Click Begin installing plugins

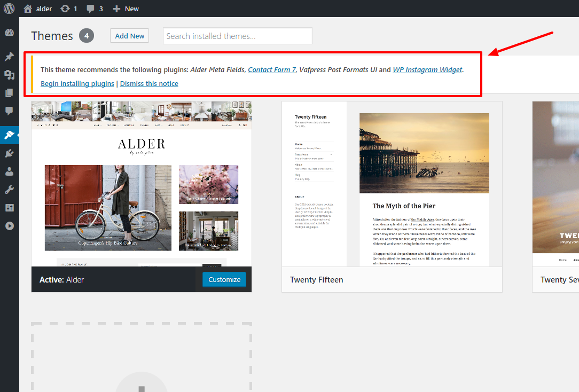click(77, 83)
